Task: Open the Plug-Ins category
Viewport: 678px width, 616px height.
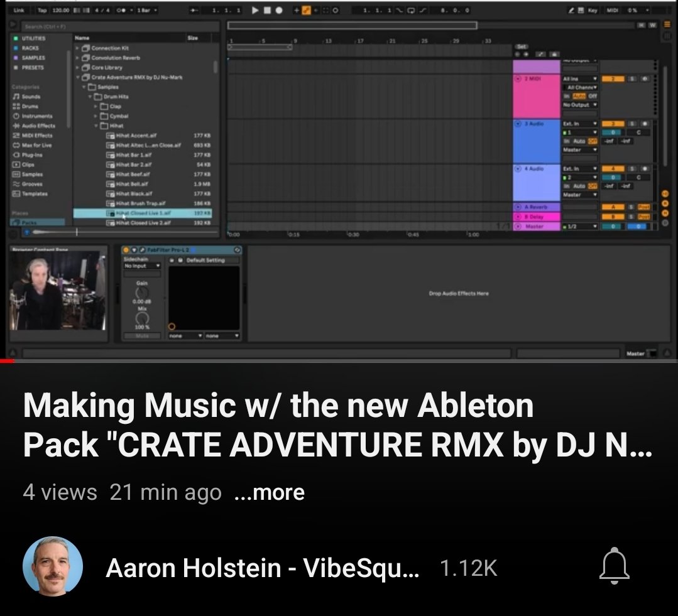Action: point(28,154)
